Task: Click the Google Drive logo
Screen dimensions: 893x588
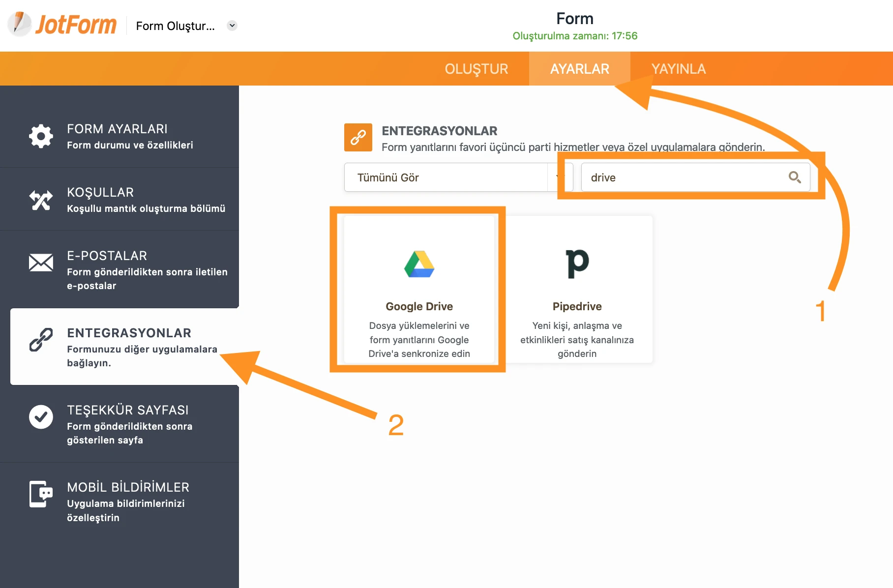Action: (419, 265)
